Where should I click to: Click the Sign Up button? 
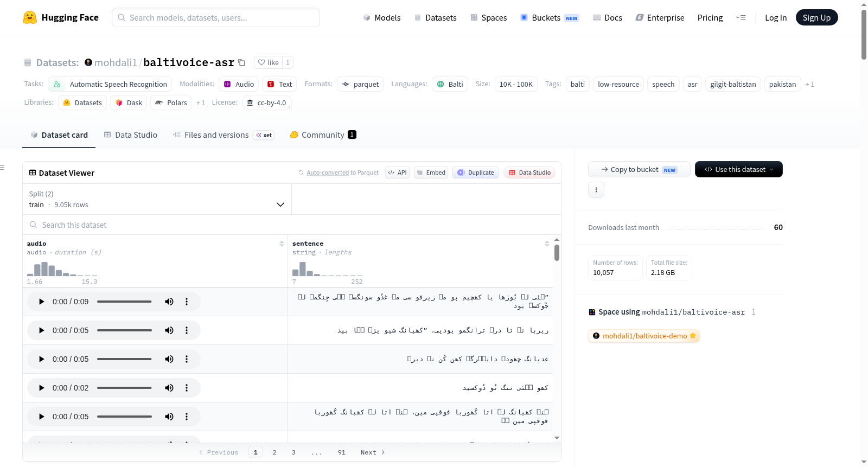(817, 17)
